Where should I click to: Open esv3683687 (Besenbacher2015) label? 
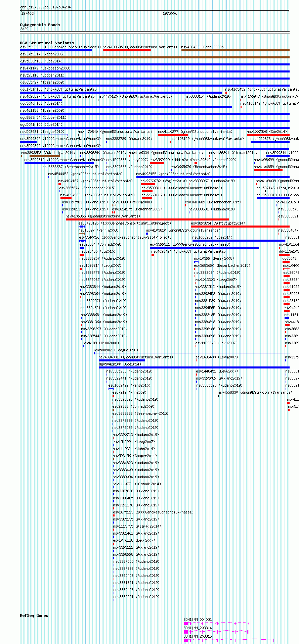[x=71, y=167]
